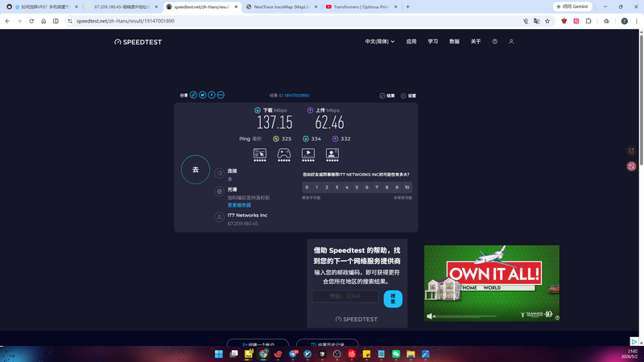The image size is (644, 362).
Task: Click the 137.15 download speed value
Action: (x=275, y=122)
